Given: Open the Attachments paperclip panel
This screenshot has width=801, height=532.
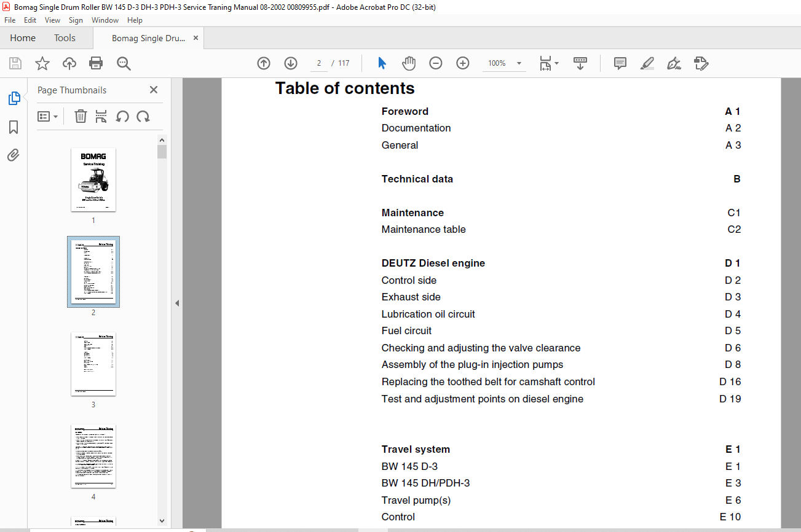Looking at the screenshot, I should [14, 155].
